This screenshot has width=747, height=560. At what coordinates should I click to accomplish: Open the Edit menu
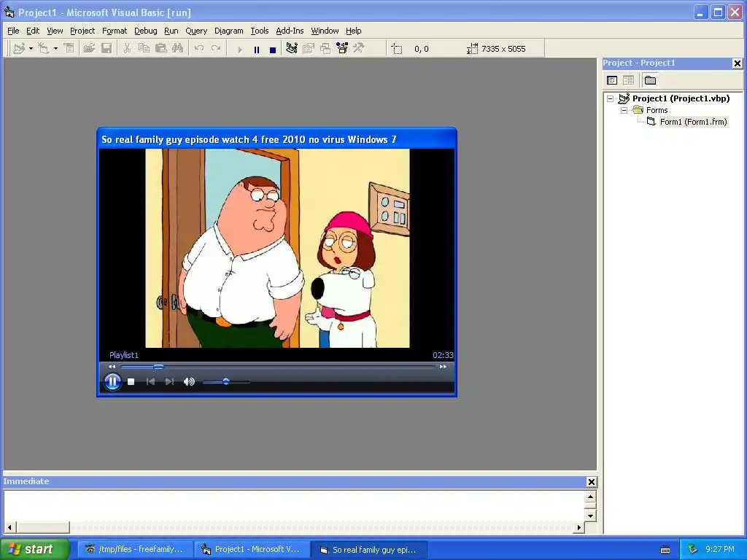[x=33, y=31]
